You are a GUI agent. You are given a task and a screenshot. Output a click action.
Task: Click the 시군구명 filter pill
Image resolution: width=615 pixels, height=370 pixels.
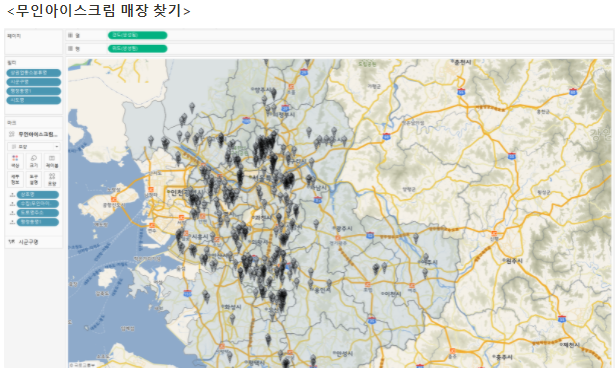(34, 82)
